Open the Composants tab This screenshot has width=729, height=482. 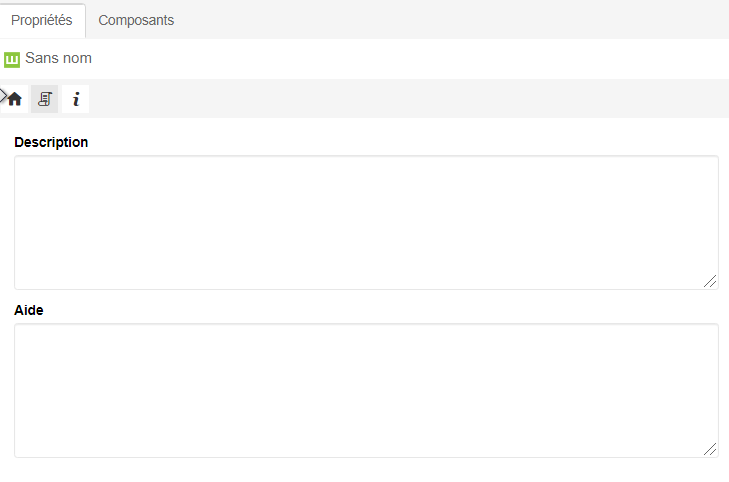[136, 20]
